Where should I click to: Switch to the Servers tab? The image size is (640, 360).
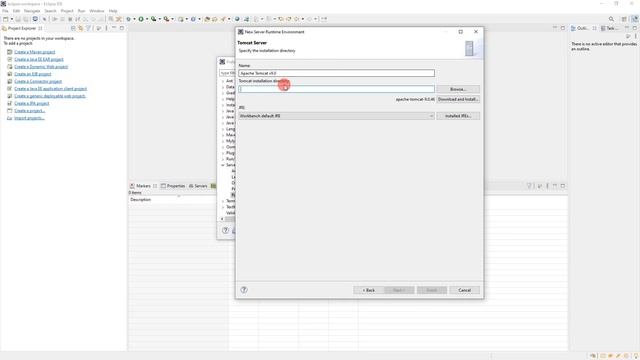[x=198, y=186]
